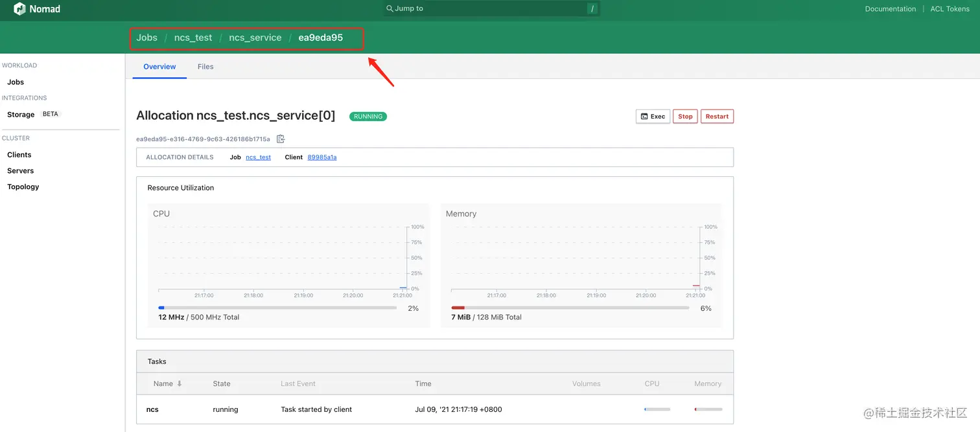This screenshot has width=980, height=432.
Task: Click the Memory usage progress bar
Action: (570, 308)
